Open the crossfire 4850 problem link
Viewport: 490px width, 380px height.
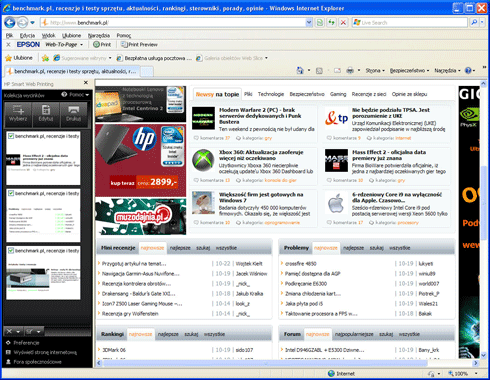301,264
